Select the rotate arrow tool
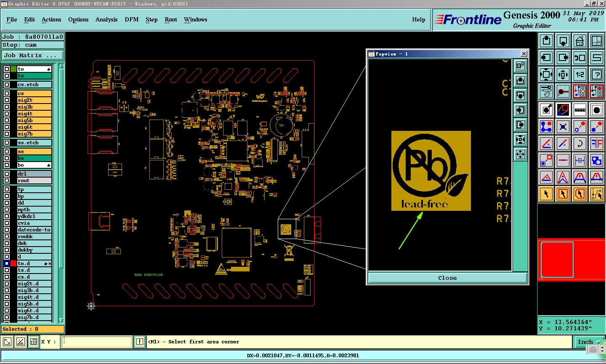606x364 pixels. (580, 143)
